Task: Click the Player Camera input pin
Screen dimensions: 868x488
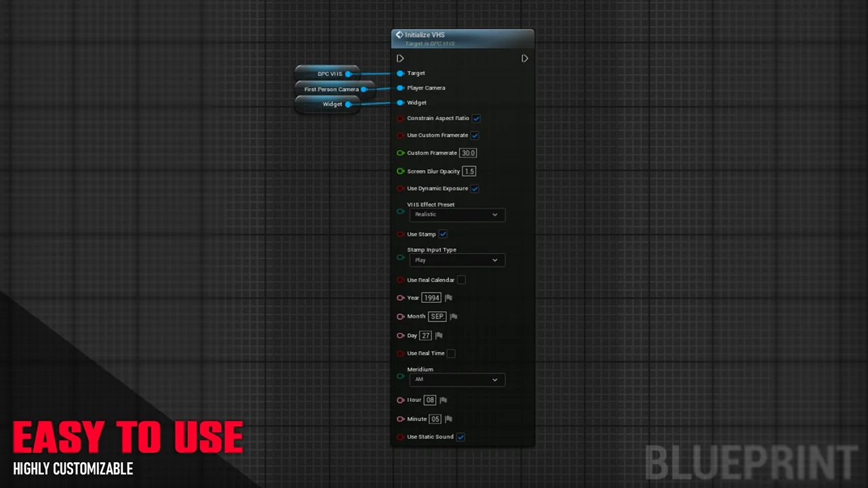Action: coord(401,88)
